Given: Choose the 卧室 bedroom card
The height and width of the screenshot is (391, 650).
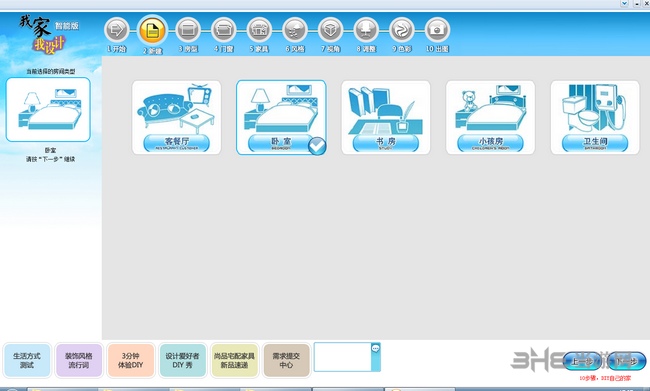Looking at the screenshot, I should [x=281, y=117].
